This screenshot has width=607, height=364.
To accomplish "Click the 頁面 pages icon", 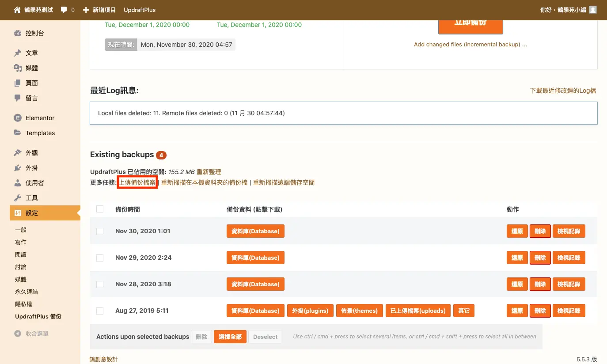I will click(x=18, y=83).
